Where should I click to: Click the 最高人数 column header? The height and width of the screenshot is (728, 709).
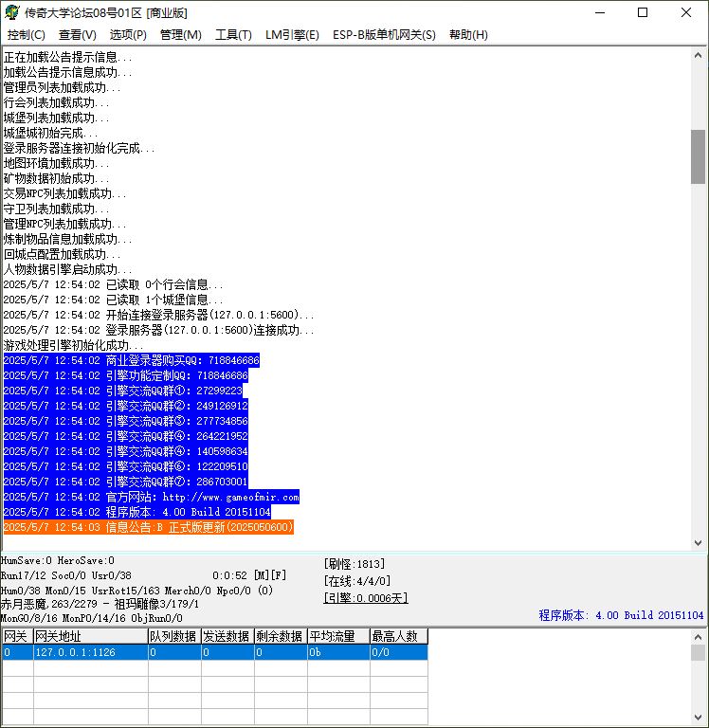click(399, 636)
